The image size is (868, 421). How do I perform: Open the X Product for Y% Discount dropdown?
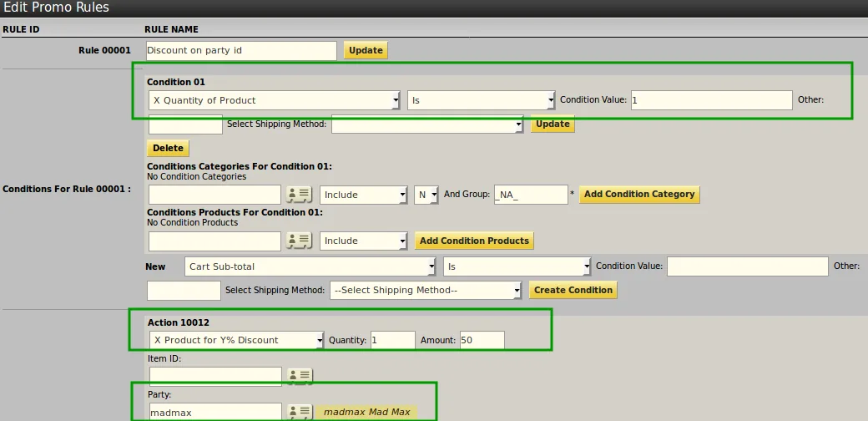236,340
